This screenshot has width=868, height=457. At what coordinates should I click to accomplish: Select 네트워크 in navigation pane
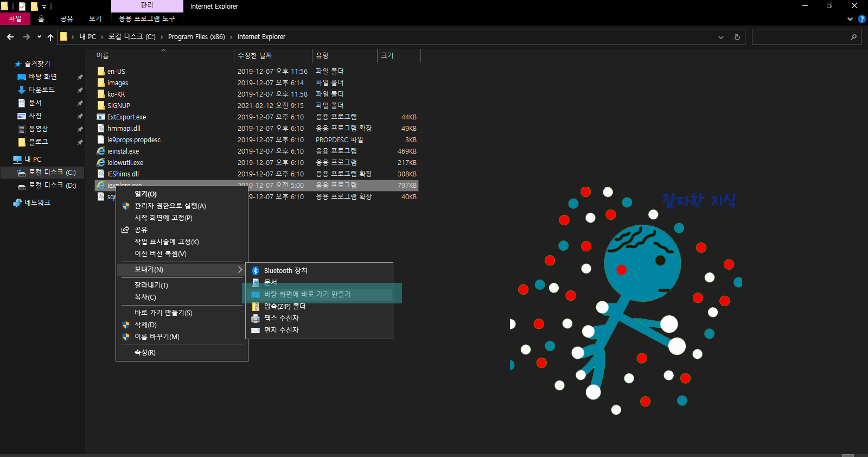[37, 202]
